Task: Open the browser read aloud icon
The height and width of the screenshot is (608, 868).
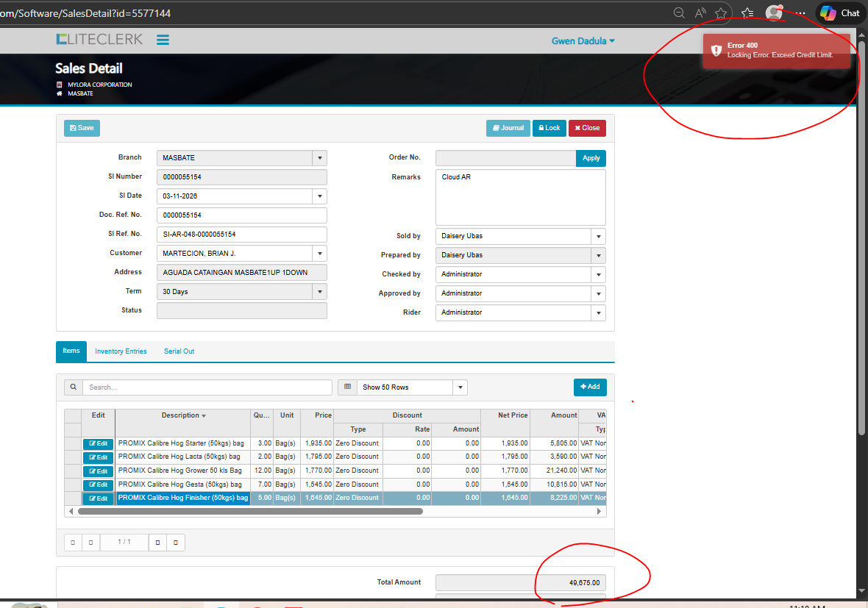Action: (700, 12)
